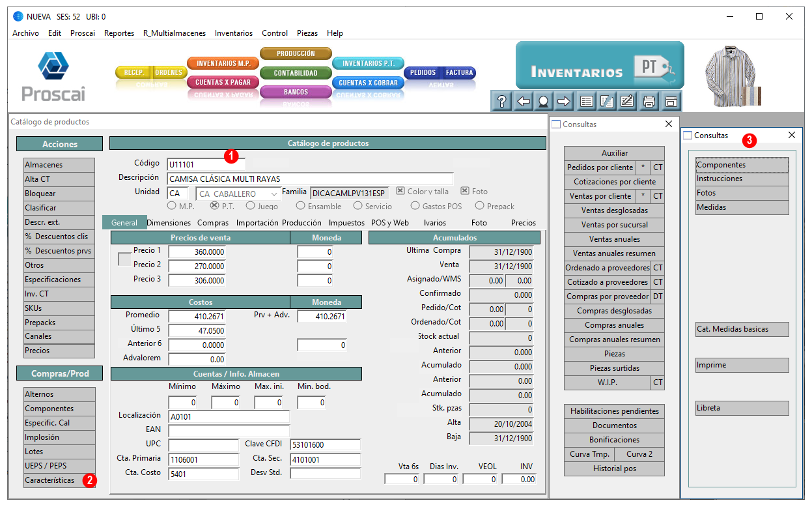Click the Precio 1 value field
The width and height of the screenshot is (812, 505).
[x=197, y=252]
